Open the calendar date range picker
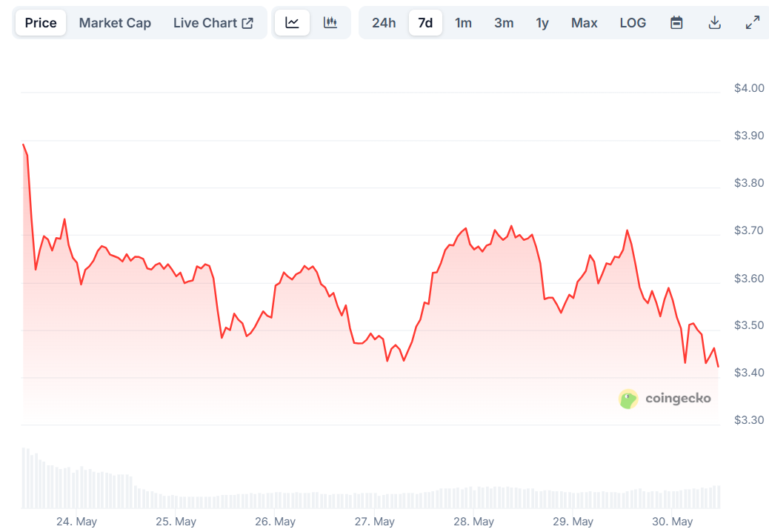This screenshot has width=769, height=532. pos(676,22)
